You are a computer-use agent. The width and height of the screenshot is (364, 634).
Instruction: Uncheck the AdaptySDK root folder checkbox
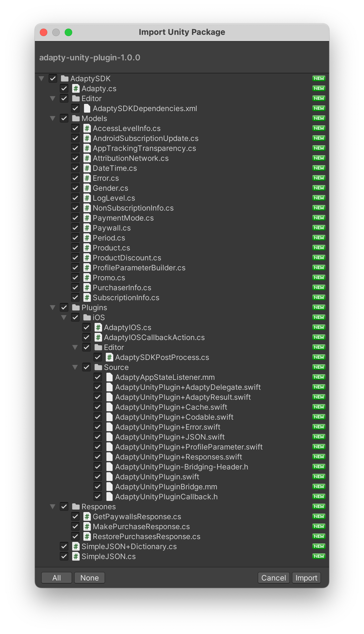[x=53, y=78]
